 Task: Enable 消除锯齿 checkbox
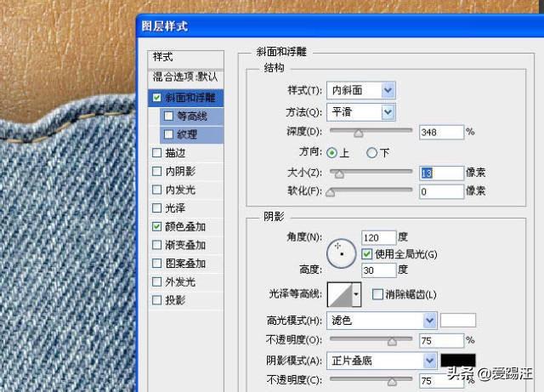click(x=377, y=294)
